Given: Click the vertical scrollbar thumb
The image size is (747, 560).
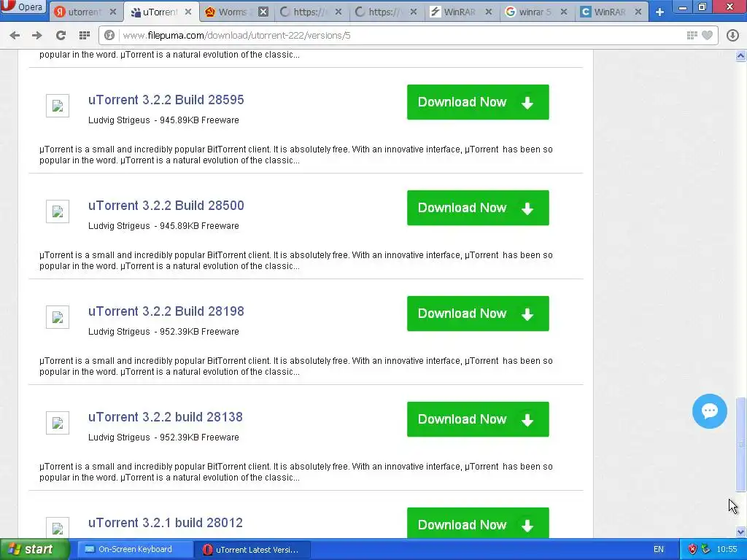Looking at the screenshot, I should coord(741,444).
